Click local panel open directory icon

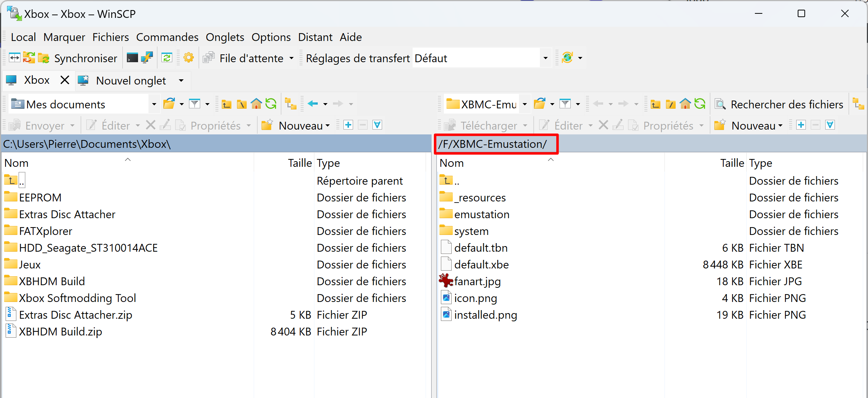[x=169, y=104]
